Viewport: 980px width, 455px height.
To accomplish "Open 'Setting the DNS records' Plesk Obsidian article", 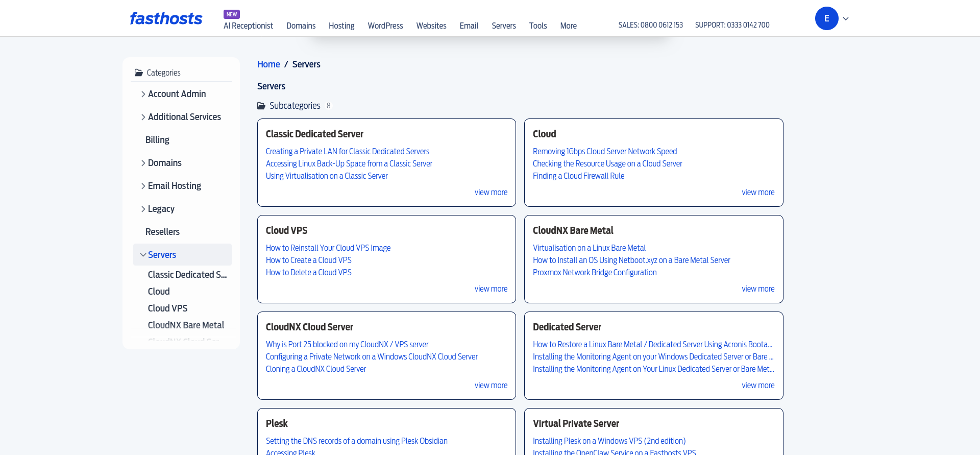I will tap(357, 441).
